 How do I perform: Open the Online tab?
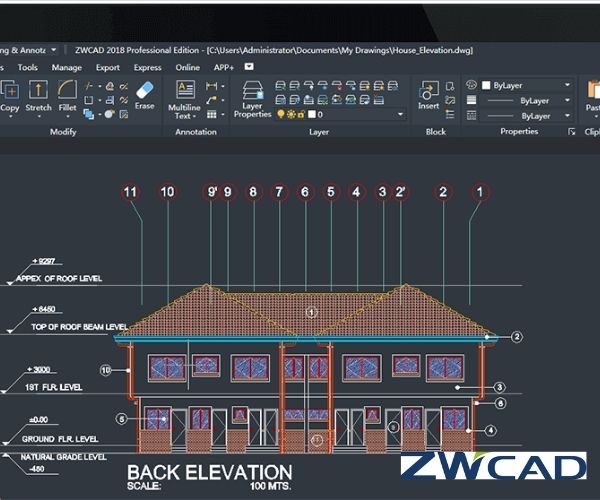[188, 67]
